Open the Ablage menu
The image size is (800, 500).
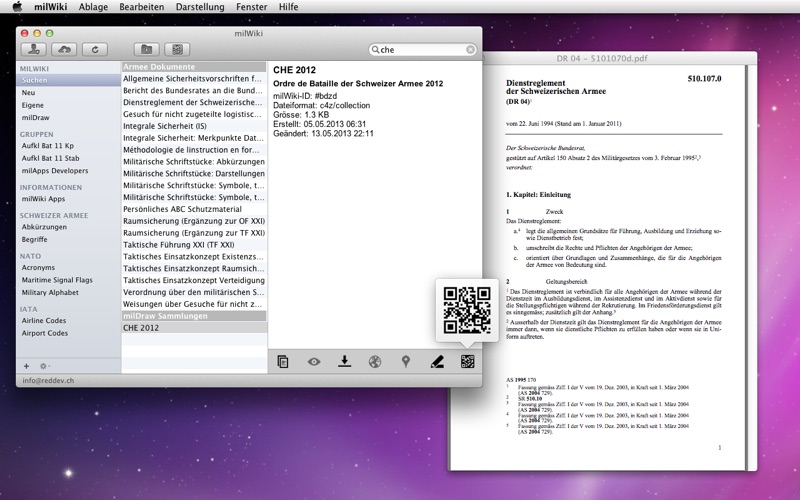(x=93, y=7)
